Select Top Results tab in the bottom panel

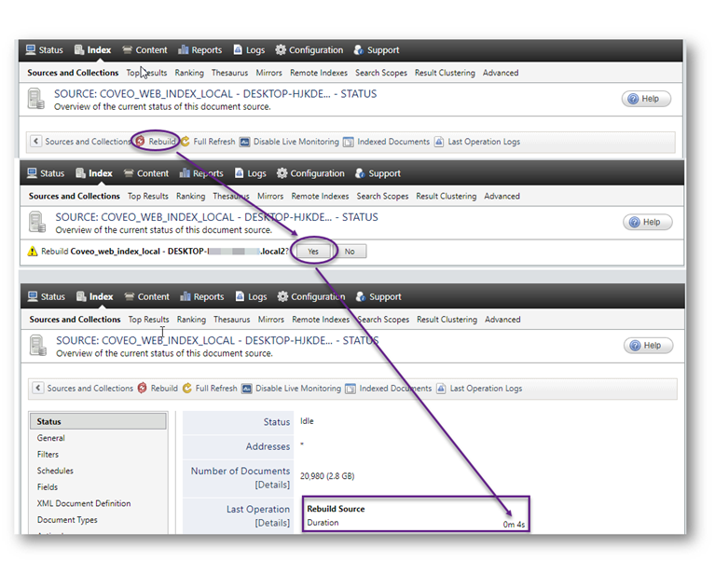[148, 320]
